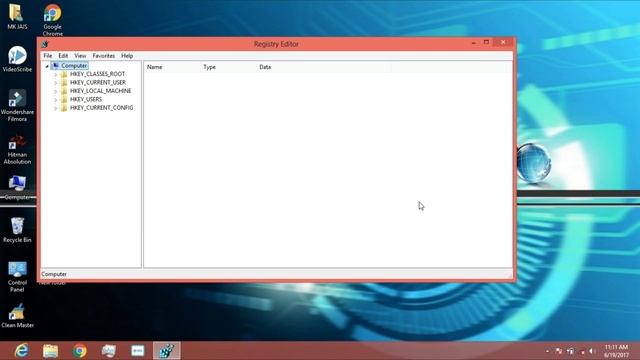640x360 pixels.
Task: Expand HKEY_LOCAL_MACHINE key
Action: coord(56,91)
